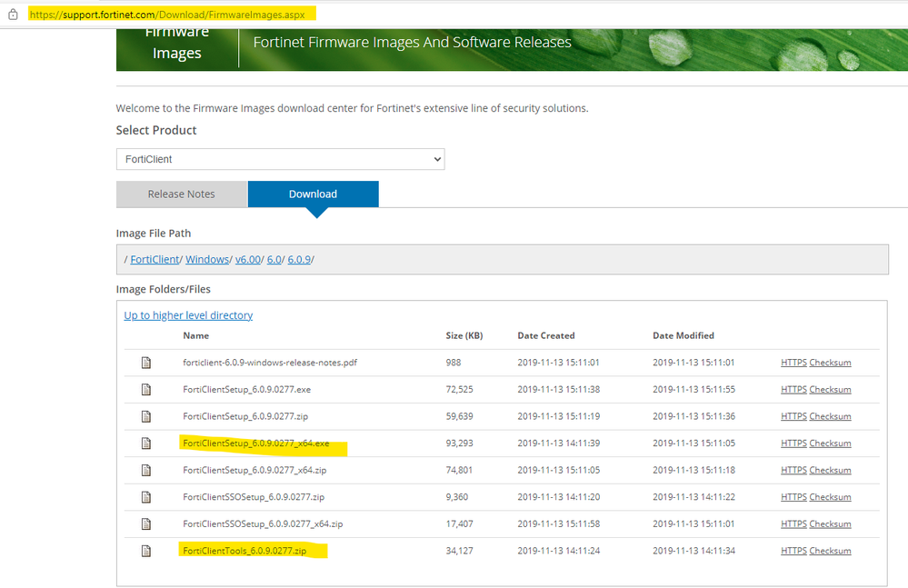View Checksum for FortiClientSSOSetup_6.0.9.0277.zip
The width and height of the screenshot is (908, 588).
coord(830,497)
